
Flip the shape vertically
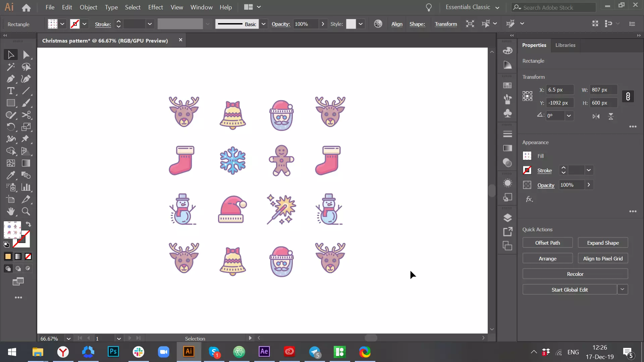click(611, 116)
